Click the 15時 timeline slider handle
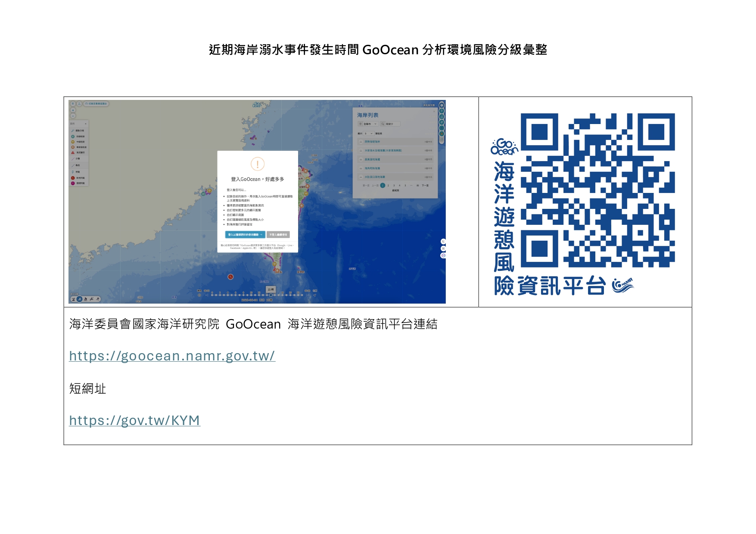 270,295
